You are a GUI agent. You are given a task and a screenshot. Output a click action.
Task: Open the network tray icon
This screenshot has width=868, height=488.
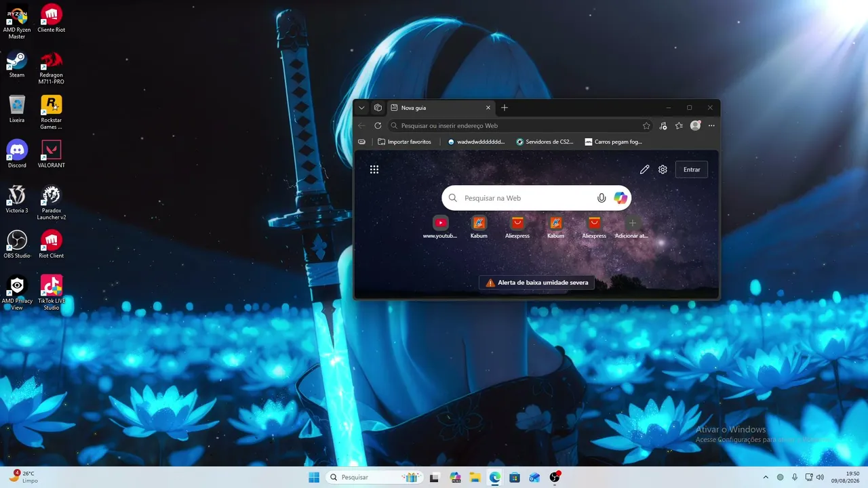coord(808,477)
